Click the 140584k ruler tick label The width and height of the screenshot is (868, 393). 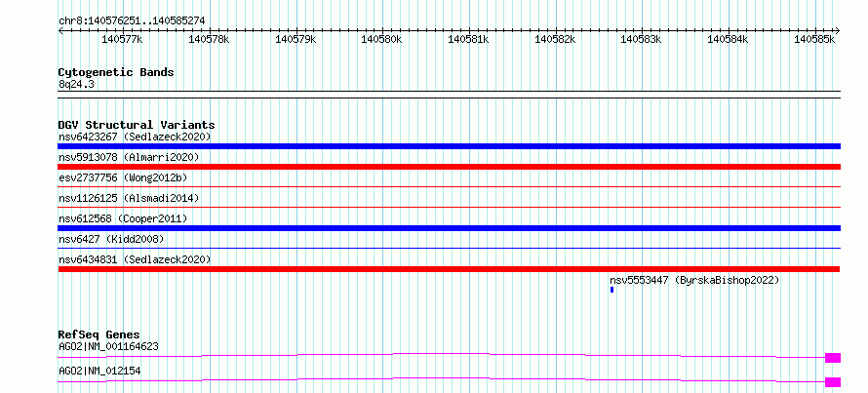(728, 40)
